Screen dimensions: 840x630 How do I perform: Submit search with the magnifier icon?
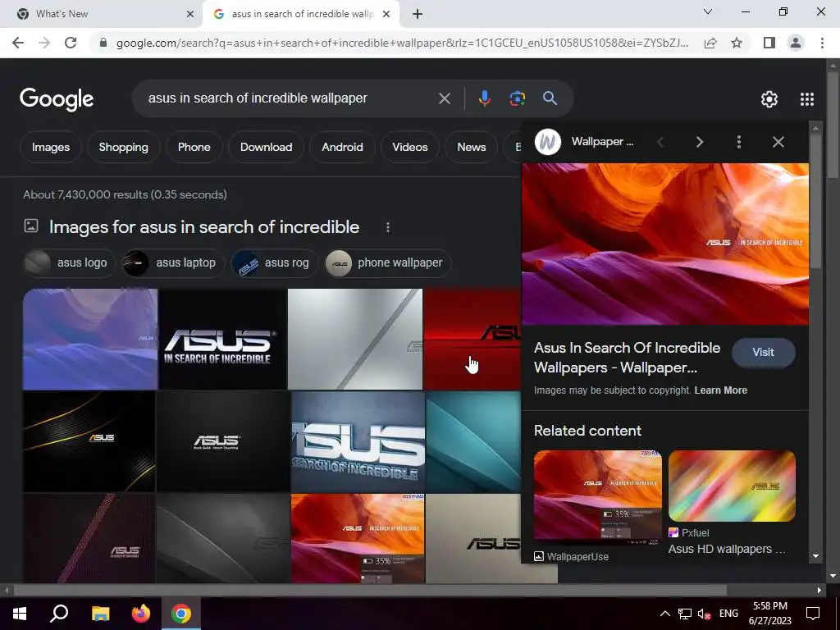(x=550, y=98)
